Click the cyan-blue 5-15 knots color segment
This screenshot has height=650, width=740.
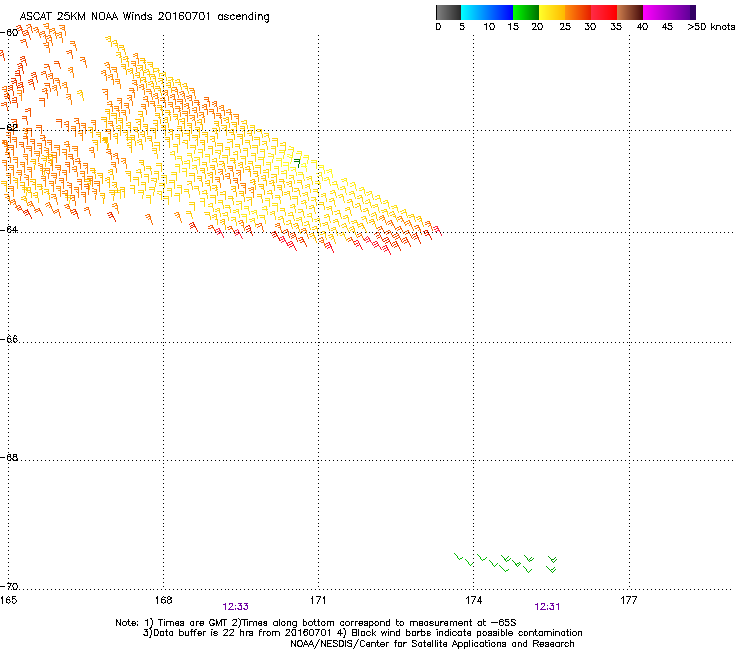click(x=487, y=12)
